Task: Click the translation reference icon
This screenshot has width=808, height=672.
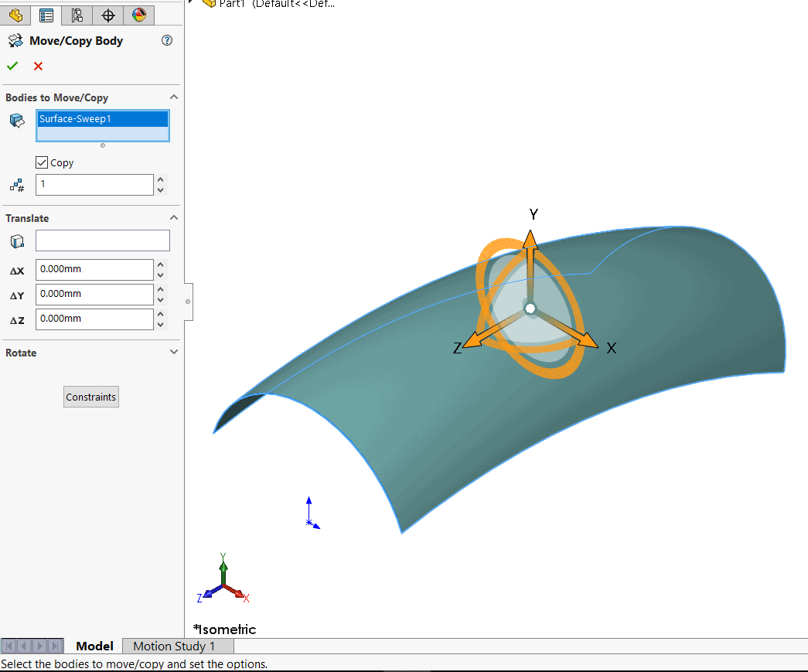Action: pyautogui.click(x=17, y=241)
